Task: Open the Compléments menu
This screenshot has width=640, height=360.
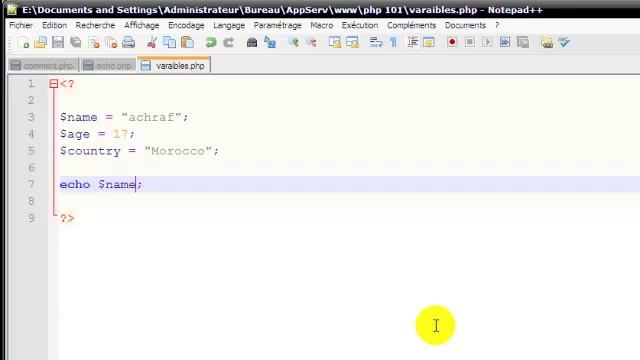Action: [x=411, y=25]
